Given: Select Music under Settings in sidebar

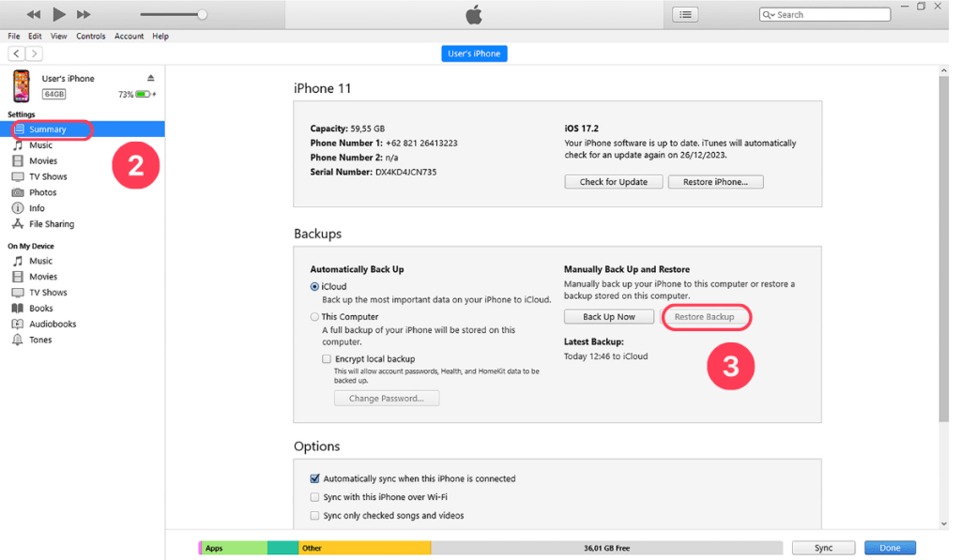Looking at the screenshot, I should [x=43, y=144].
